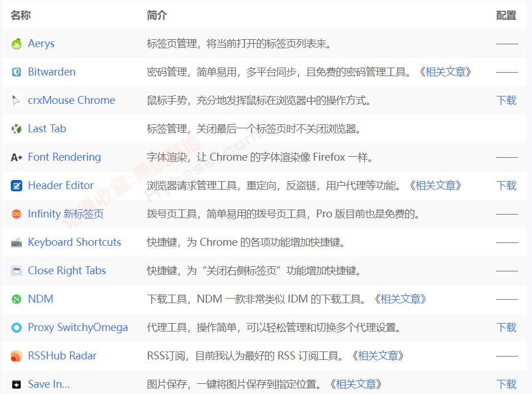
Task: Click the crxMouse Chrome cursor icon
Action: [16, 100]
